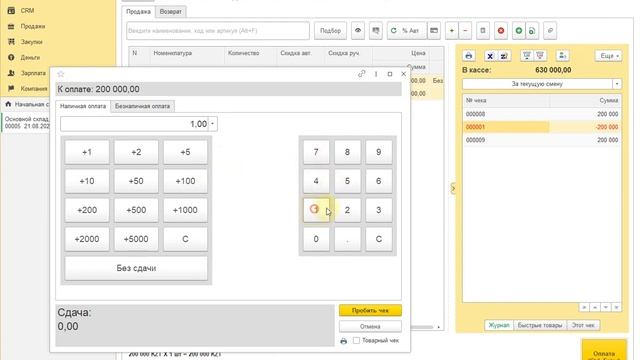Enable the Товарный чек checkbox
This screenshot has width=640, height=360.
356,340
